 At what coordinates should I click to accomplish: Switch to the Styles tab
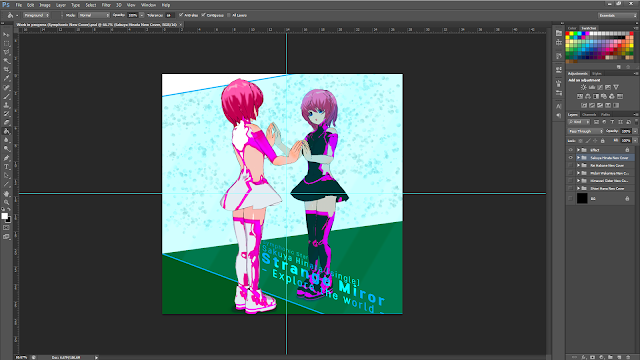[x=597, y=73]
